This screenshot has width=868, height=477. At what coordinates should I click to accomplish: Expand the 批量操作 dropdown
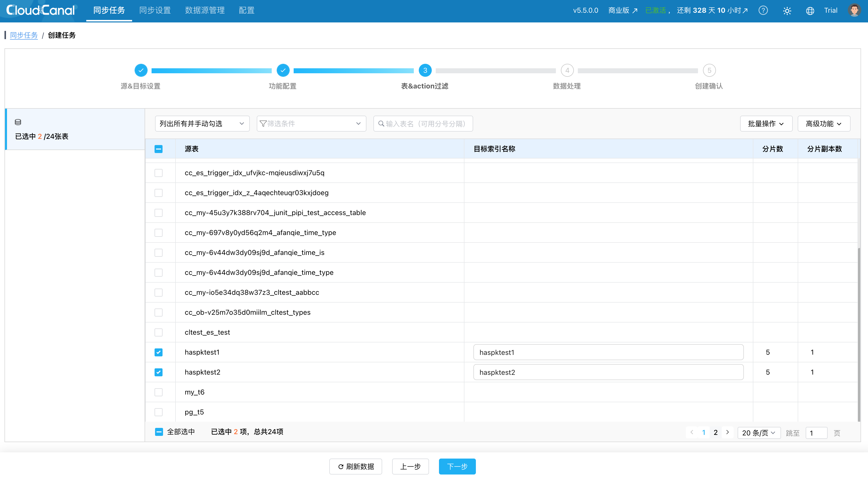click(x=766, y=124)
